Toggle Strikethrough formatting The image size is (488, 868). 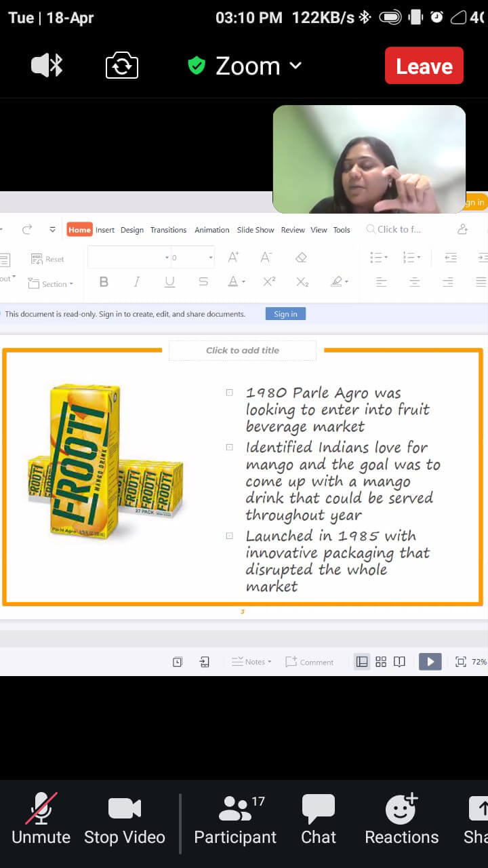point(203,282)
